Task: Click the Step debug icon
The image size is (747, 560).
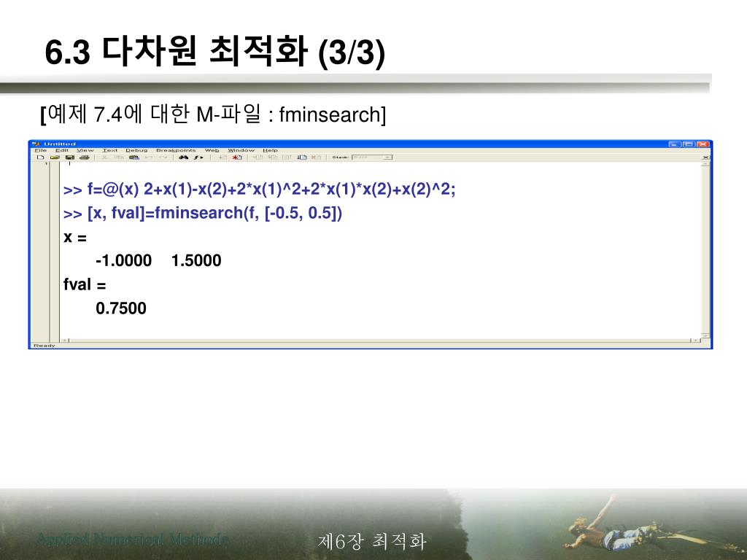Action: click(258, 157)
